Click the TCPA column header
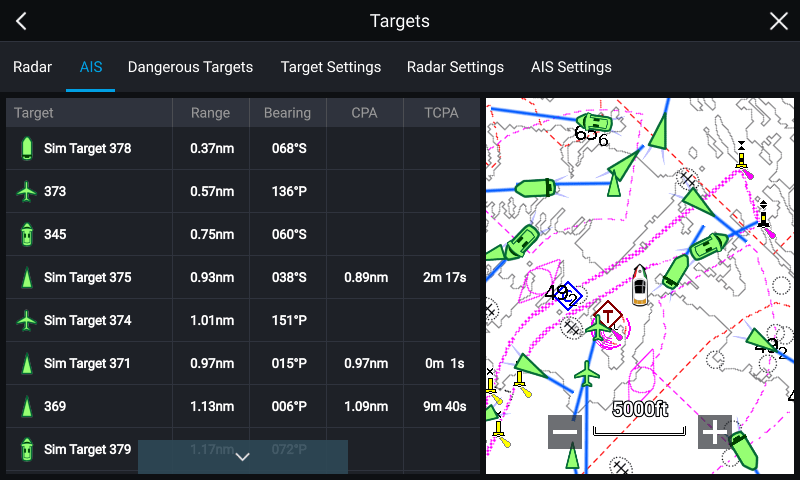Screen dimensions: 800x480 (x=440, y=113)
